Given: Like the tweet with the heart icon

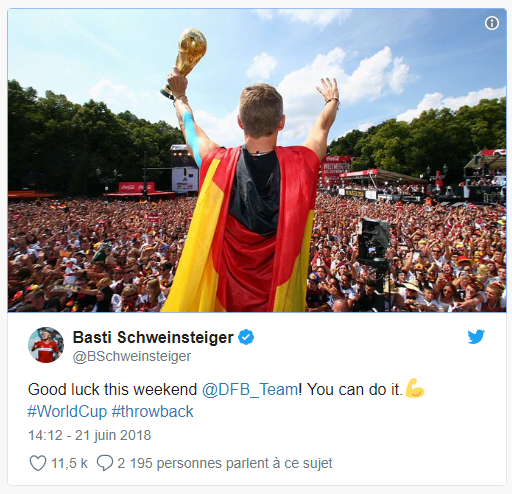Looking at the screenshot, I should pyautogui.click(x=38, y=463).
